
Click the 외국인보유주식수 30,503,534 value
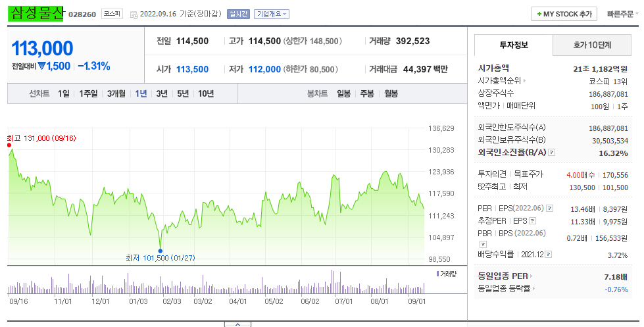(x=610, y=141)
